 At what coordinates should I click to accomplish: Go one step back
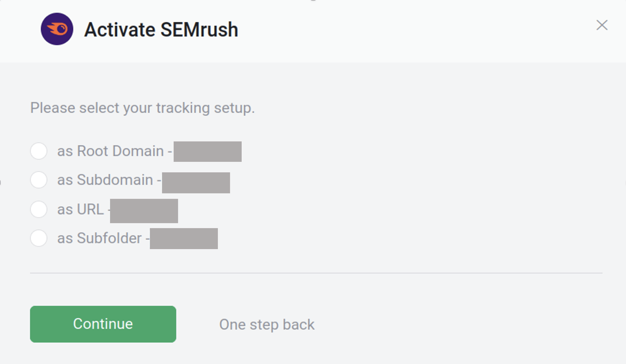pos(266,324)
